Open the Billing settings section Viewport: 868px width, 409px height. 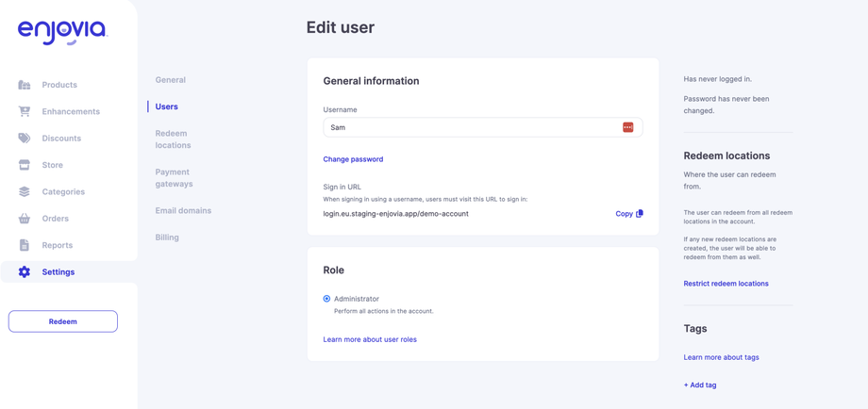(167, 237)
